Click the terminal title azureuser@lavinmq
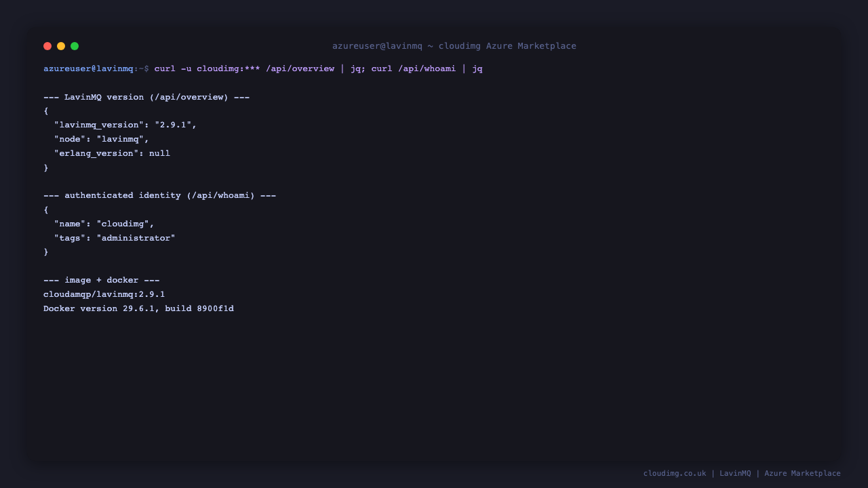This screenshot has height=488, width=868. (x=454, y=46)
